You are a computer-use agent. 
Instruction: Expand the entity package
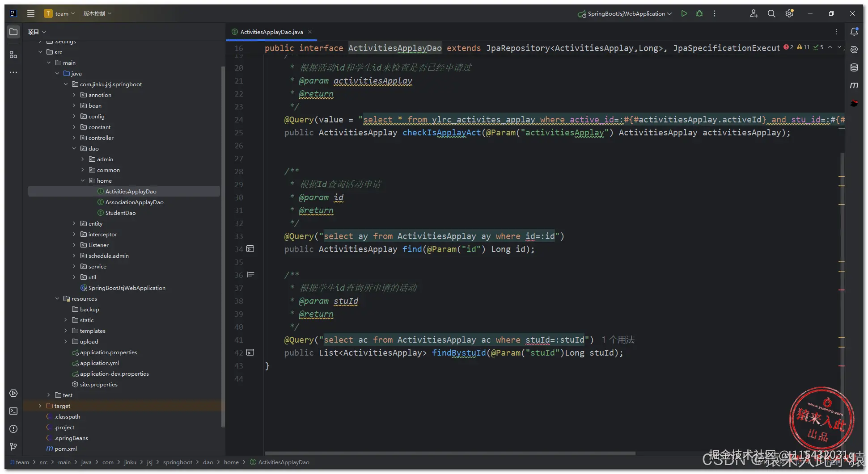(x=74, y=223)
